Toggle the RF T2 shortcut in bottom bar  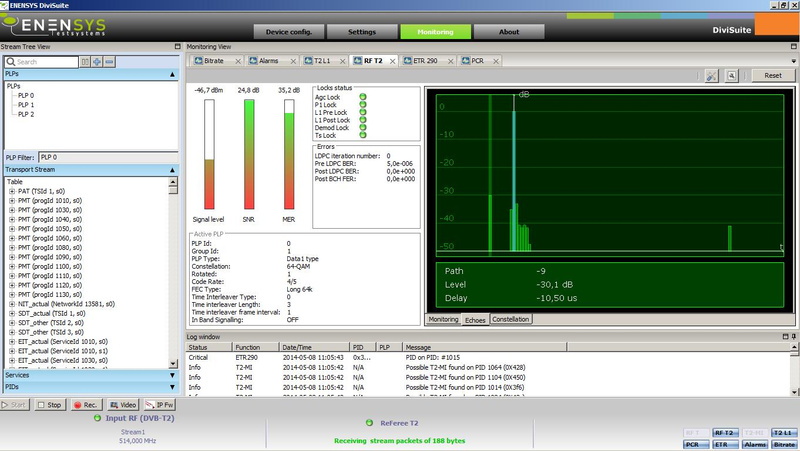(x=726, y=432)
